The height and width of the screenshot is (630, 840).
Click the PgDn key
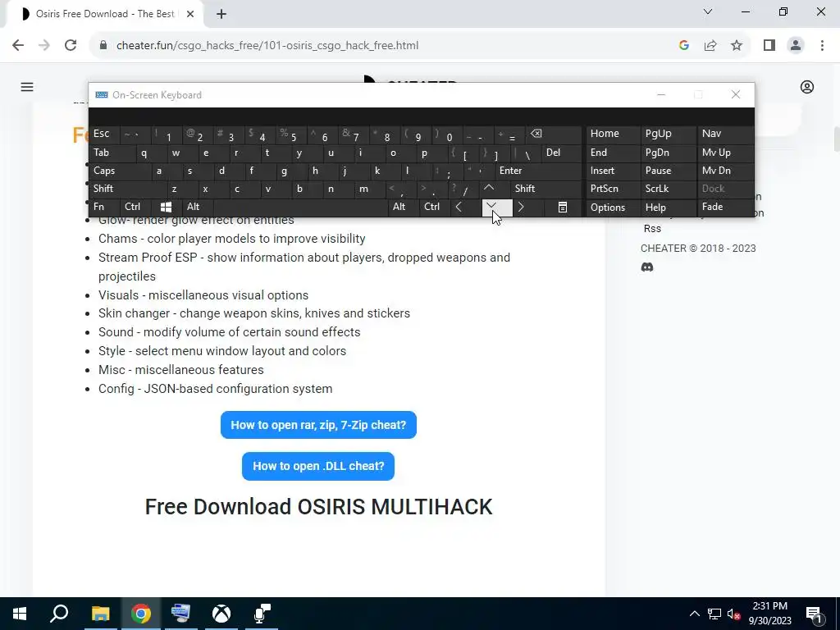pyautogui.click(x=669, y=153)
